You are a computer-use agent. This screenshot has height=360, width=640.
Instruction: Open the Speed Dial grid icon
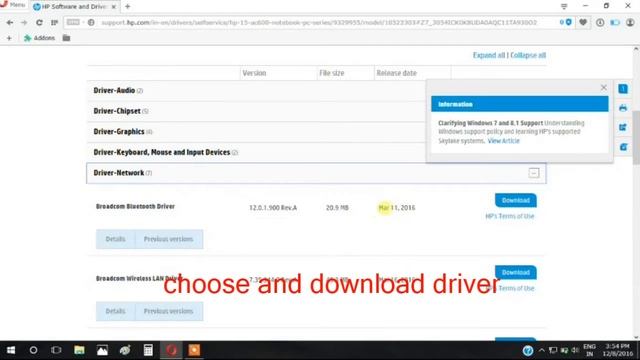[54, 22]
